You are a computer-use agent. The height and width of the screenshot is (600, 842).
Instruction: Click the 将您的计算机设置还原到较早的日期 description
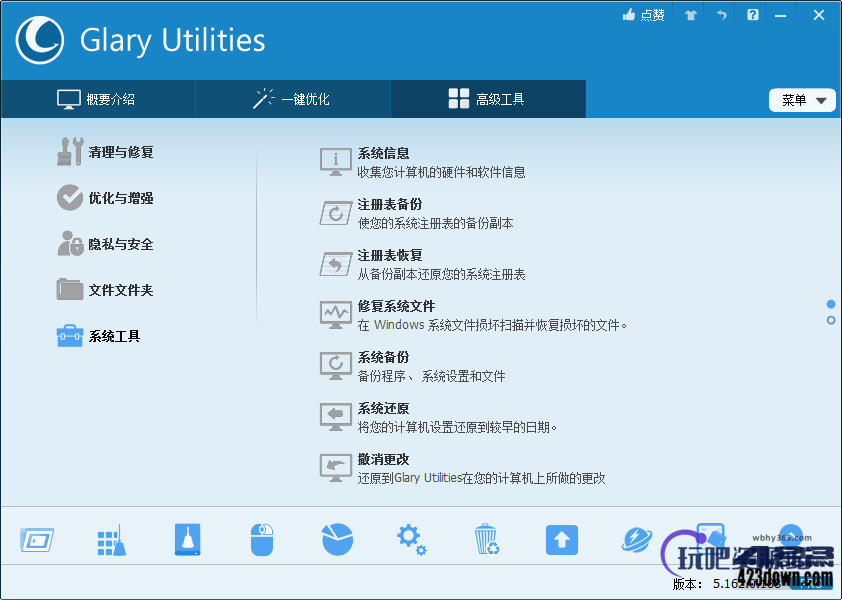pyautogui.click(x=458, y=427)
